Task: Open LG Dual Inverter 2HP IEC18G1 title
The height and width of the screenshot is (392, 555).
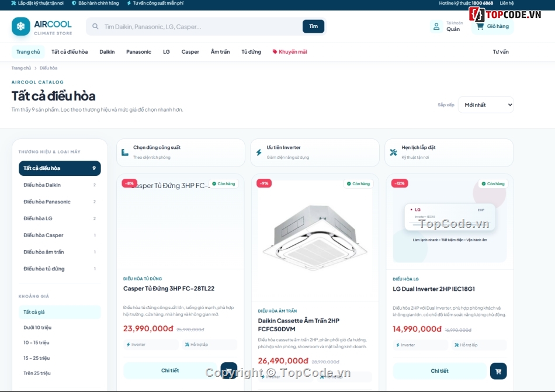Action: click(434, 289)
